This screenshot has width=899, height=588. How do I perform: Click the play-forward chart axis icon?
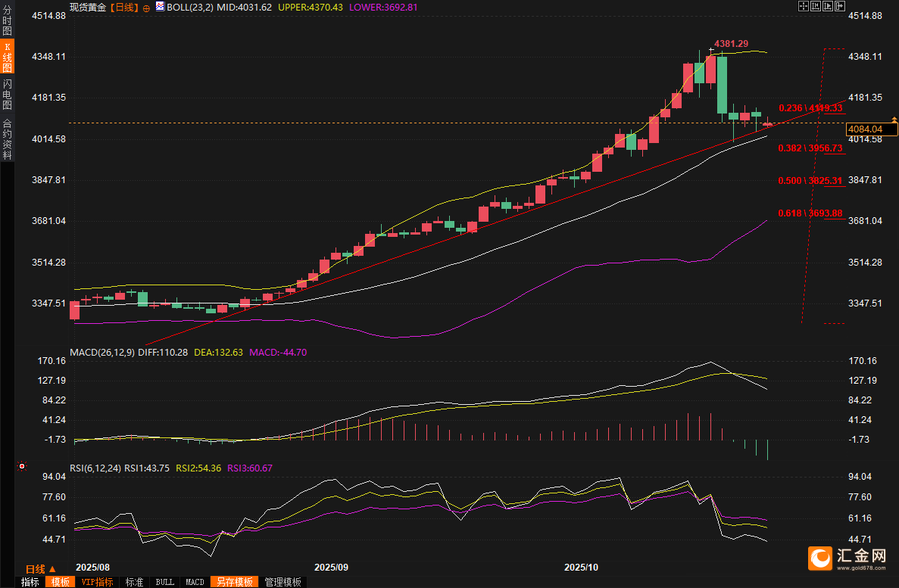tap(828, 6)
